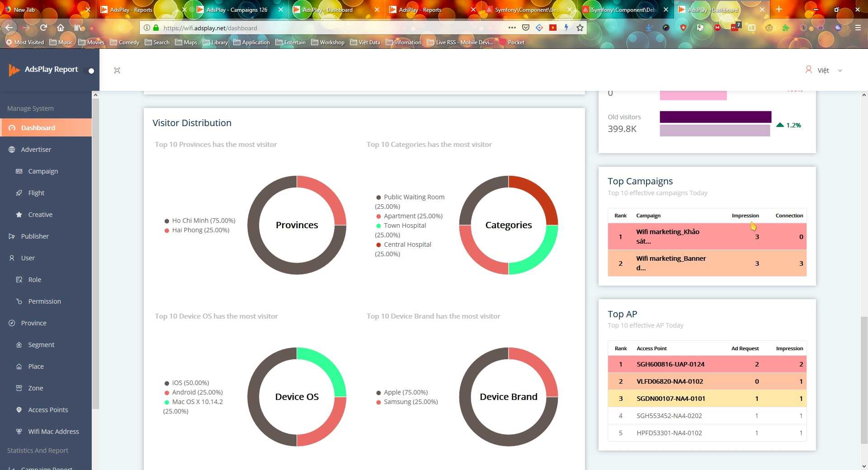
Task: Click the Việt user profile icon
Action: tap(808, 70)
